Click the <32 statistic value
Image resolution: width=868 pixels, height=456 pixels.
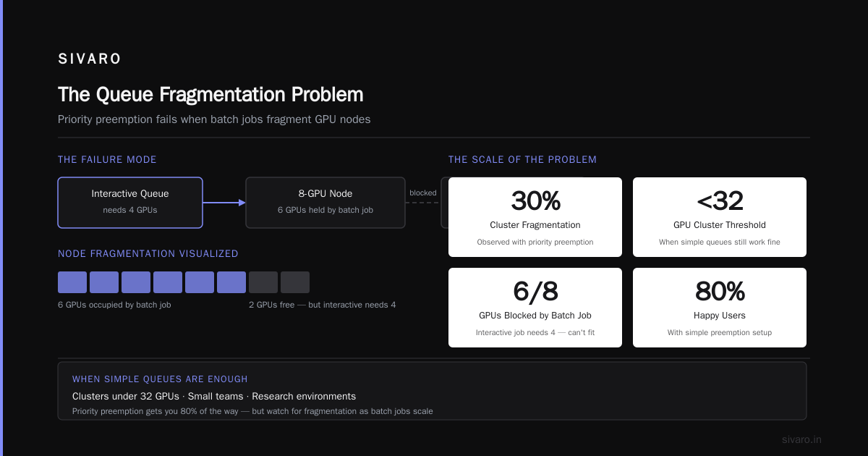click(x=720, y=201)
